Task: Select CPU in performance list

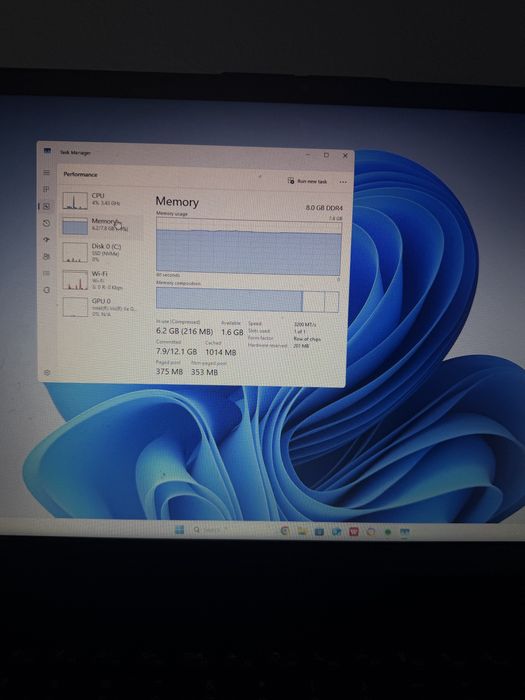Action: click(103, 200)
